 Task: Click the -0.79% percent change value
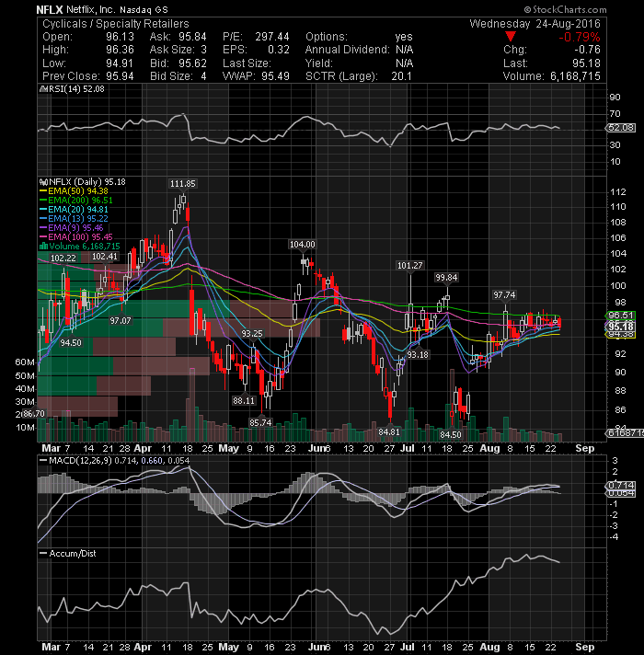tap(580, 37)
